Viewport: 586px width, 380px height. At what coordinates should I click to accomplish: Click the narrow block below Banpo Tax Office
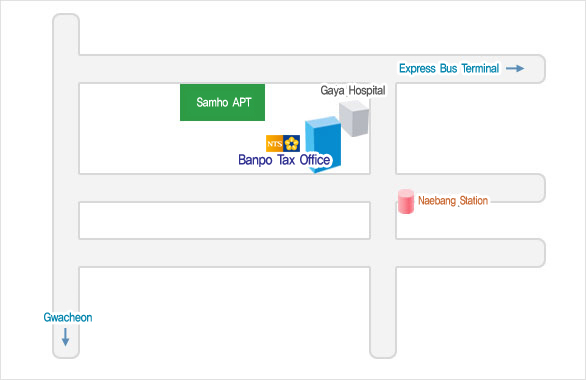click(225, 220)
